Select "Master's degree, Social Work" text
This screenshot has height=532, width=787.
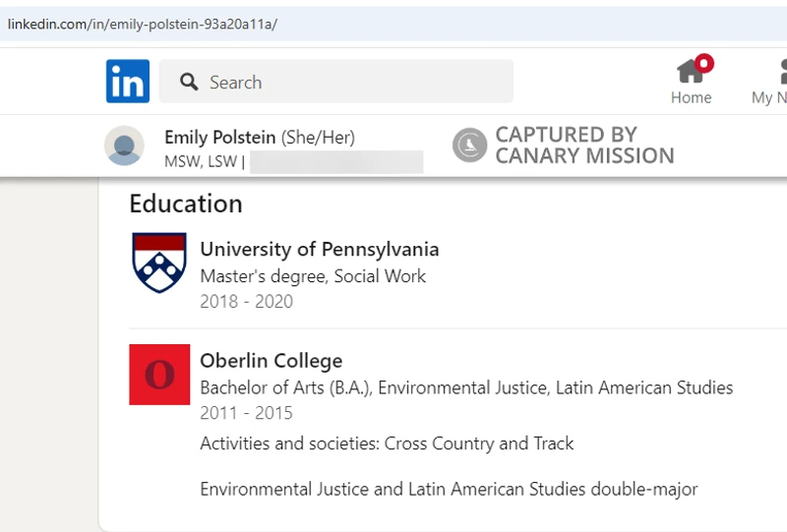click(313, 276)
